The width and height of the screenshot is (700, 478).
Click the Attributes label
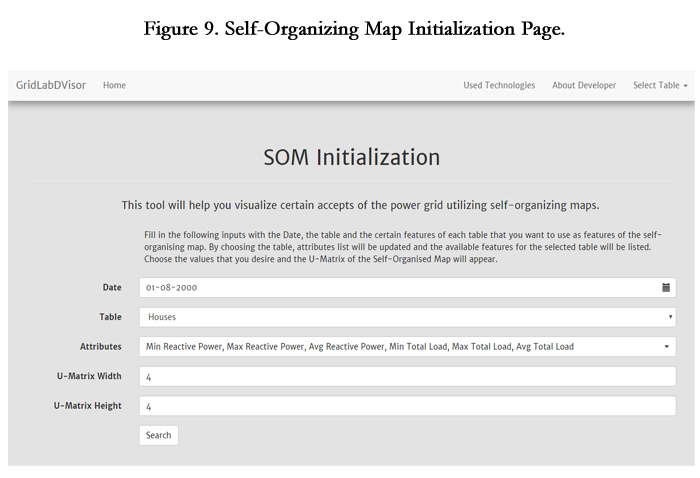(x=100, y=346)
